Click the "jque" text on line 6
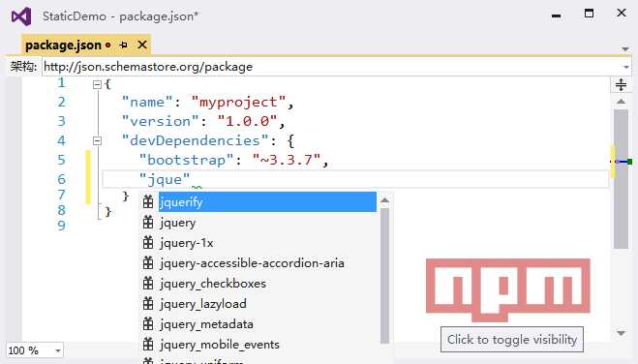638x364 pixels. tap(165, 179)
